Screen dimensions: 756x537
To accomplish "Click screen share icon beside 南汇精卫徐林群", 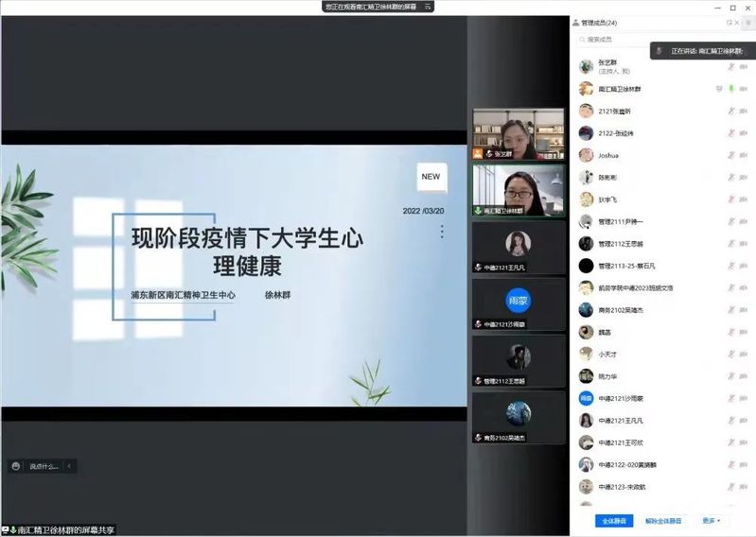I will click(x=719, y=89).
